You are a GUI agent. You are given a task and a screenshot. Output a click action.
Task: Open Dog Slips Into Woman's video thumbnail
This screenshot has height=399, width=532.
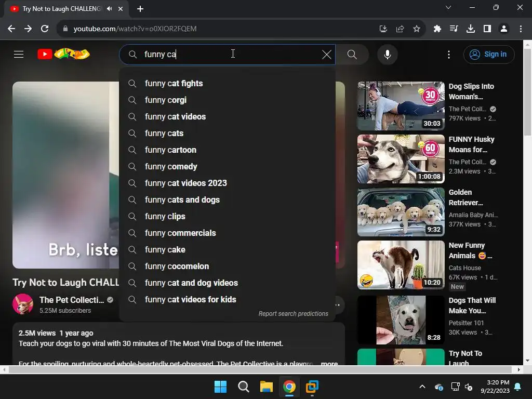(x=401, y=106)
